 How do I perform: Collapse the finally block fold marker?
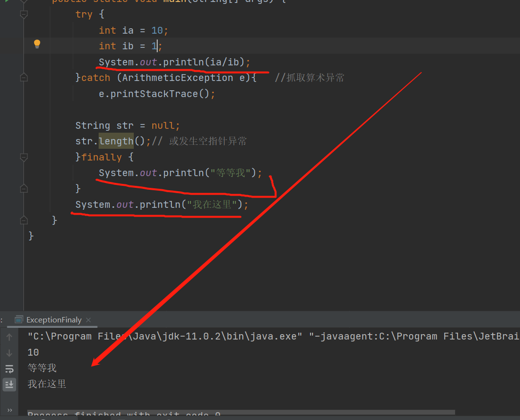[x=24, y=157]
